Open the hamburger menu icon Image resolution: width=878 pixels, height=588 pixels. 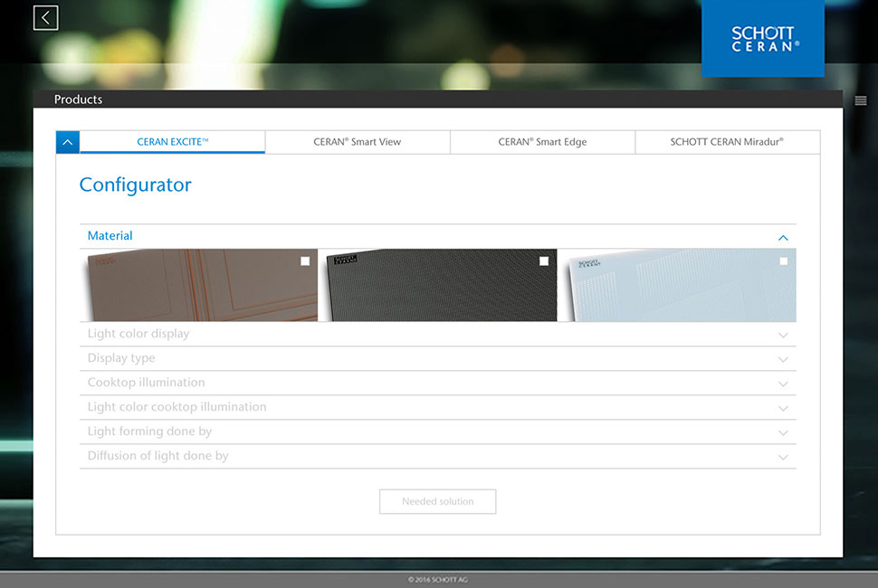pos(861,100)
